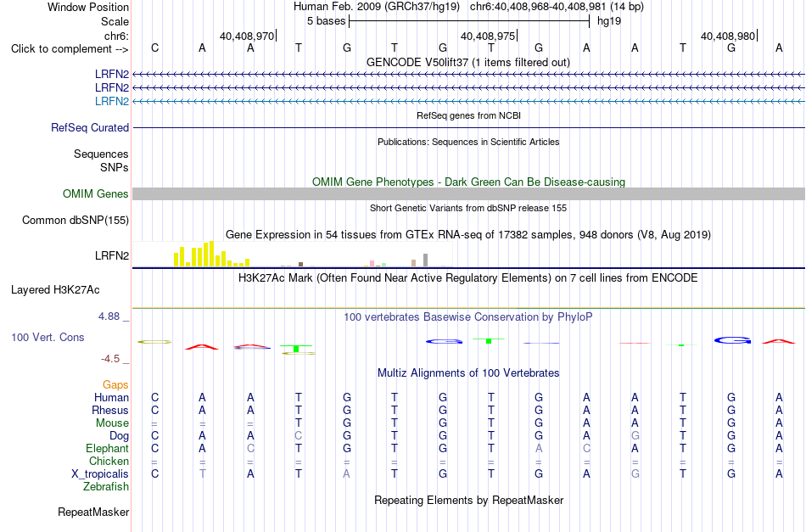Click the 'SNPs' track label

[x=115, y=167]
